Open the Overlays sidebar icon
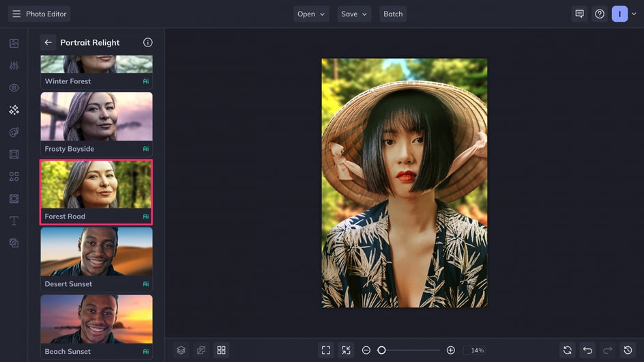 (14, 199)
